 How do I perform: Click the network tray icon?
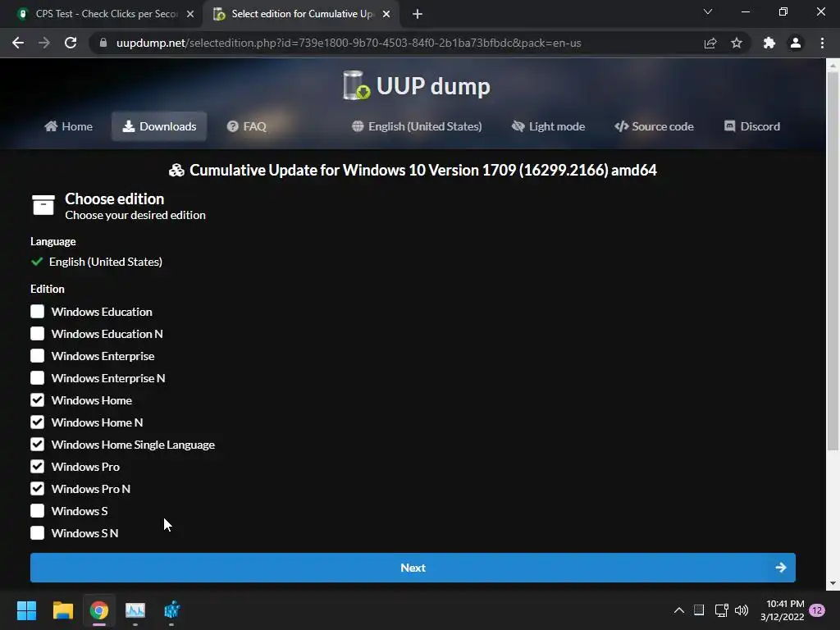point(721,610)
